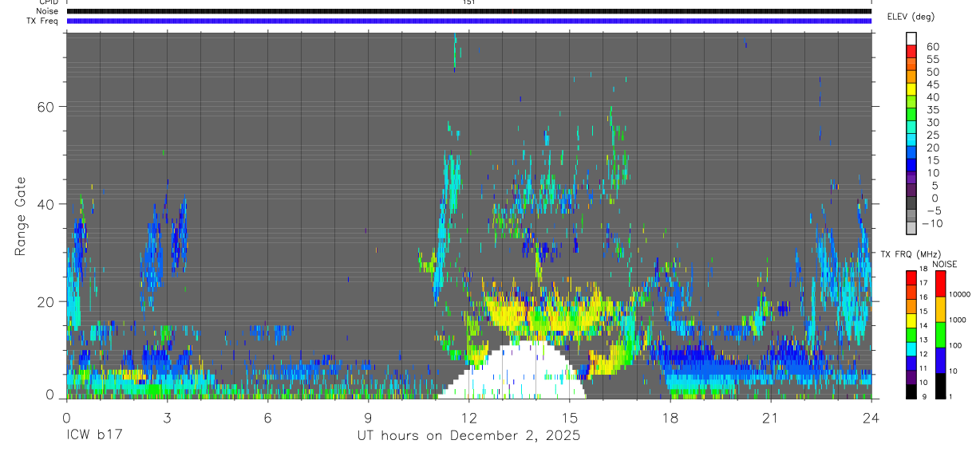Pick the white top swatch of elevation colorbar
The image size is (980, 452).
pos(911,38)
